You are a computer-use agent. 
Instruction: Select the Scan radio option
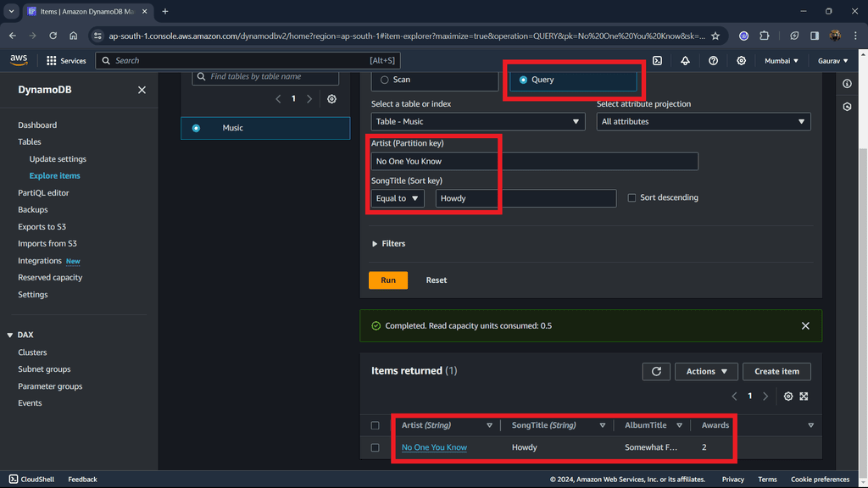(x=384, y=80)
